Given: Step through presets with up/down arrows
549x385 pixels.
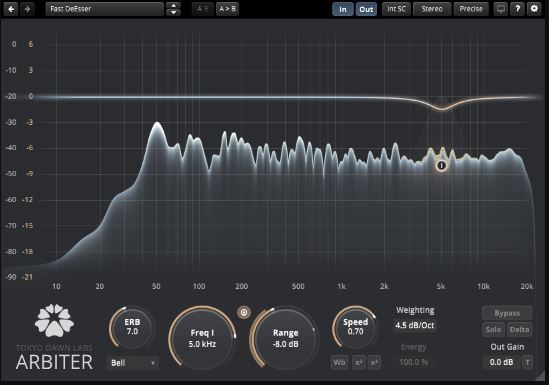Looking at the screenshot, I should point(173,9).
